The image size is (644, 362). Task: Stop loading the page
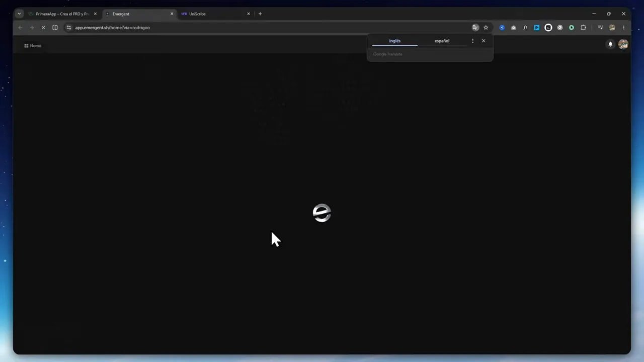[43, 28]
